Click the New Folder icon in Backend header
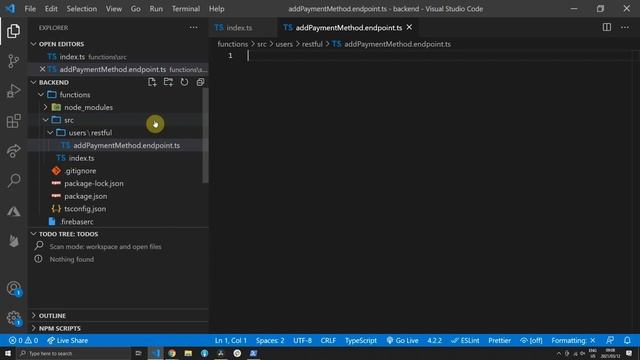This screenshot has width=640, height=360. tap(168, 82)
